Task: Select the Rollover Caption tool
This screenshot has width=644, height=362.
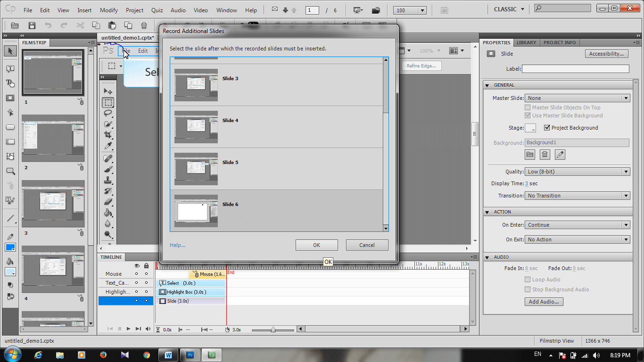Action: click(x=10, y=83)
